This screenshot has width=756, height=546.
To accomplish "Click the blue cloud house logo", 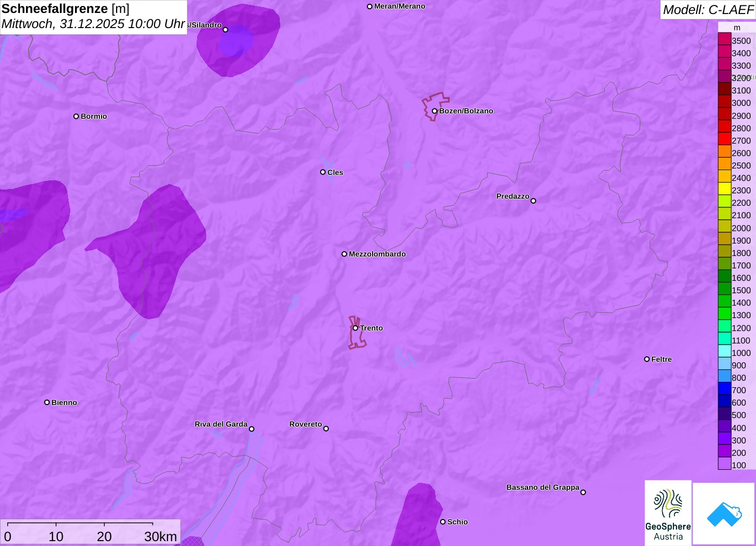I will click(724, 514).
